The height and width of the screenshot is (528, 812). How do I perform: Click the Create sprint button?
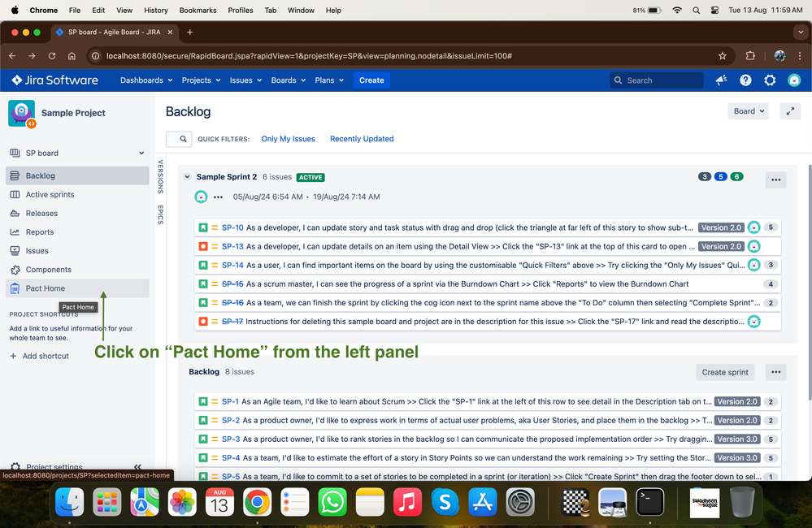click(724, 371)
